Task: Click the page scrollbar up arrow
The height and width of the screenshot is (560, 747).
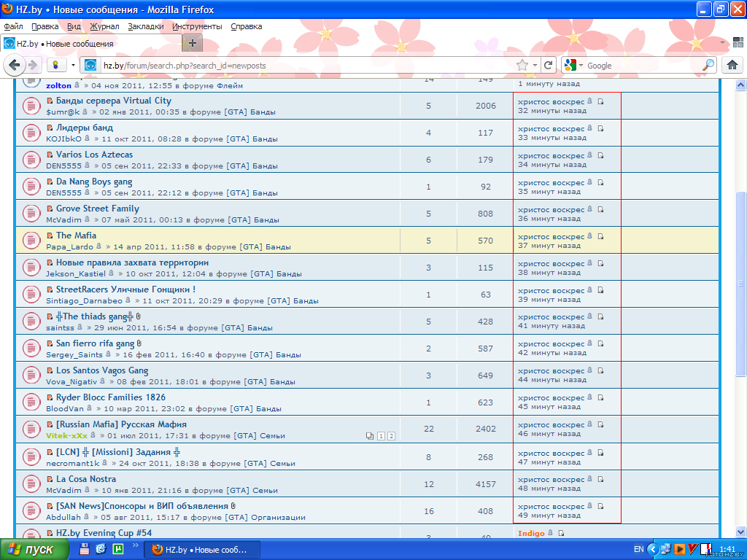Action: (740, 85)
